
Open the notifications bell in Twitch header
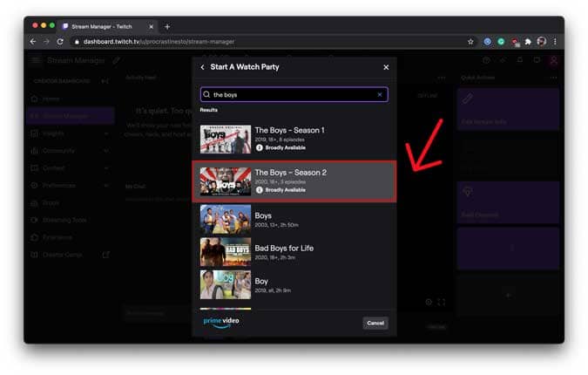tap(520, 59)
